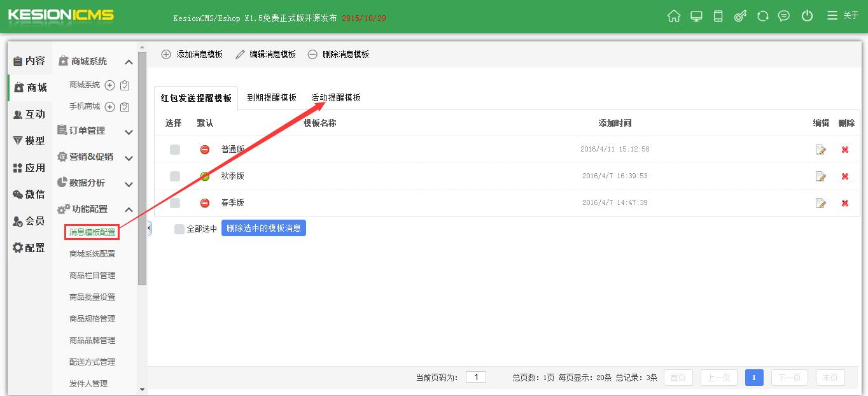Toggle default status icon for 秋季版
This screenshot has width=868, height=396.
click(x=205, y=176)
